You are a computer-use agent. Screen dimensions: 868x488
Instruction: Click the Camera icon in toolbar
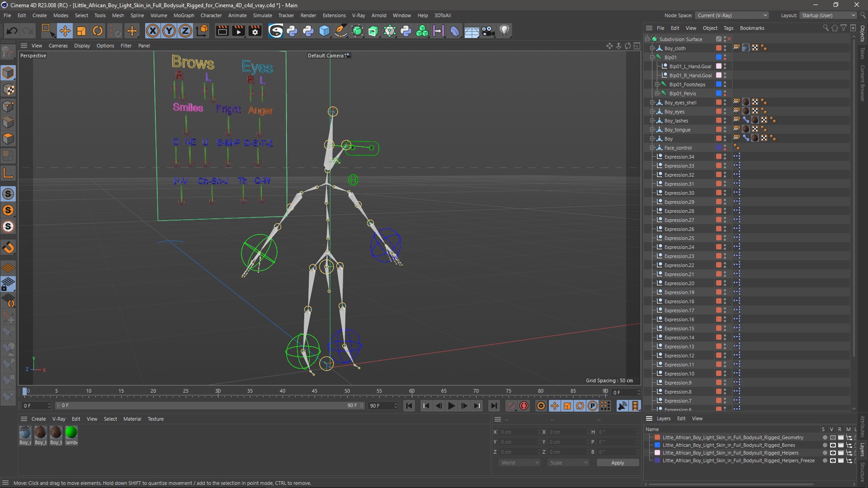click(488, 31)
